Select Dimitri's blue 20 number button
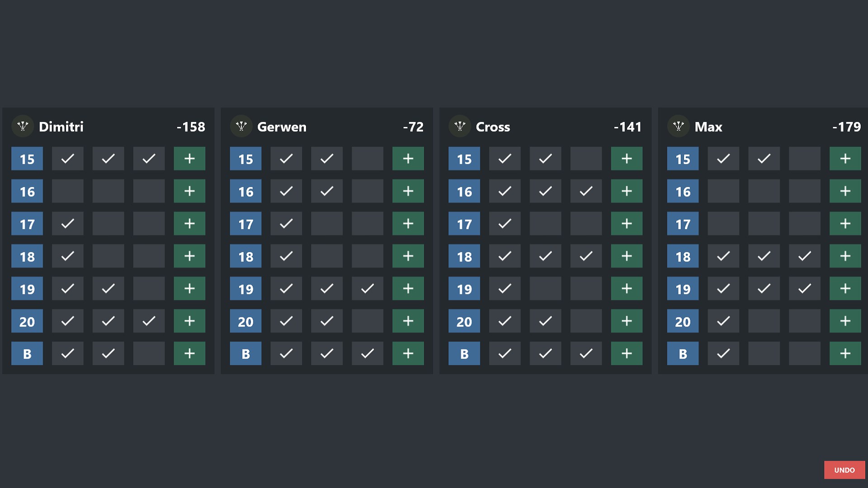The image size is (868, 488). (27, 321)
